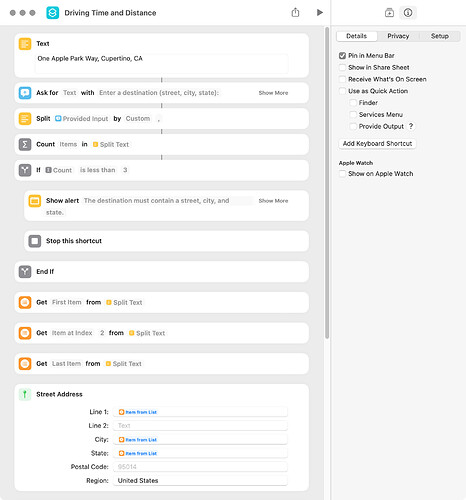Enable Show in Share Sheet
Image resolution: width=466 pixels, height=500 pixels.
342,67
